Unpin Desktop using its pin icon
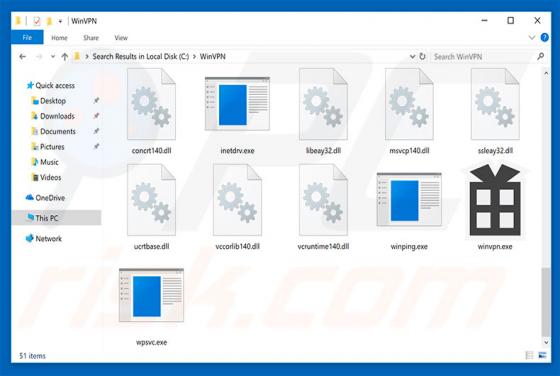This screenshot has width=560, height=376. click(96, 101)
